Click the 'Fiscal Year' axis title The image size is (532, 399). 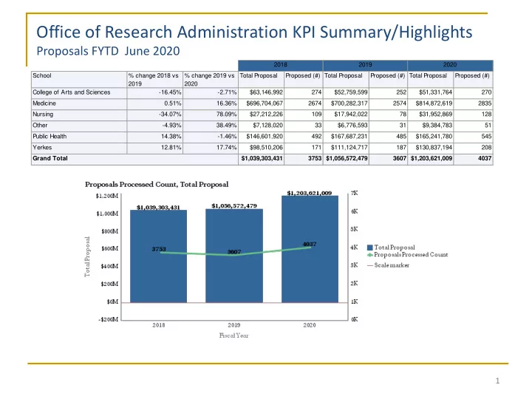[x=233, y=335]
